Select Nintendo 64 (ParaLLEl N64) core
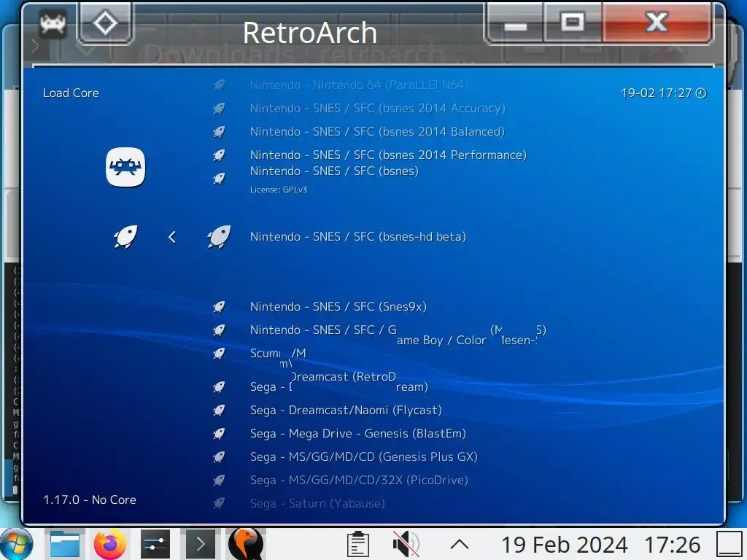 [x=359, y=85]
